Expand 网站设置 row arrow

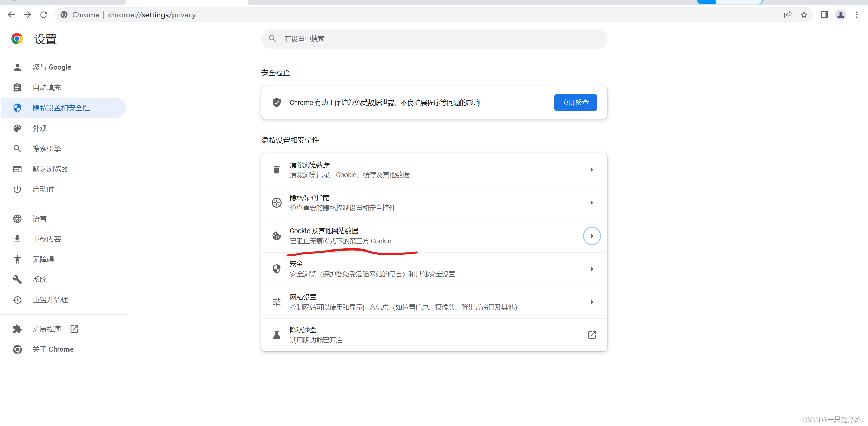tap(592, 302)
